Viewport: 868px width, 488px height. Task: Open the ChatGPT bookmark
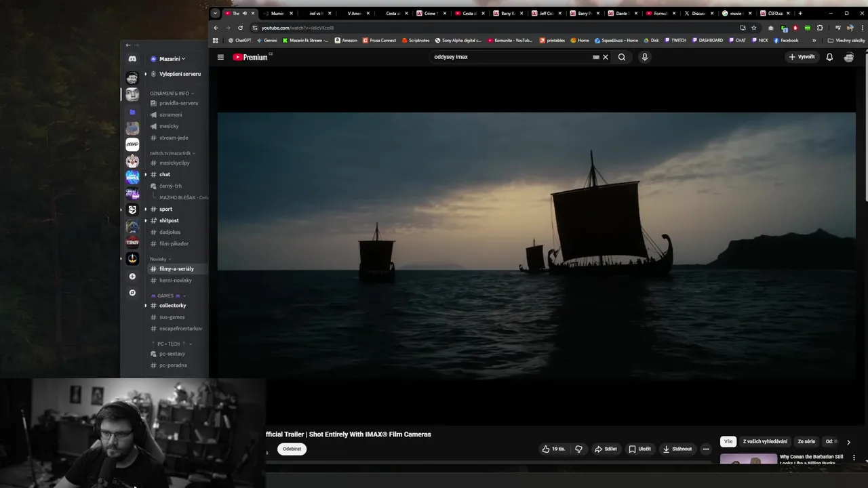(239, 40)
